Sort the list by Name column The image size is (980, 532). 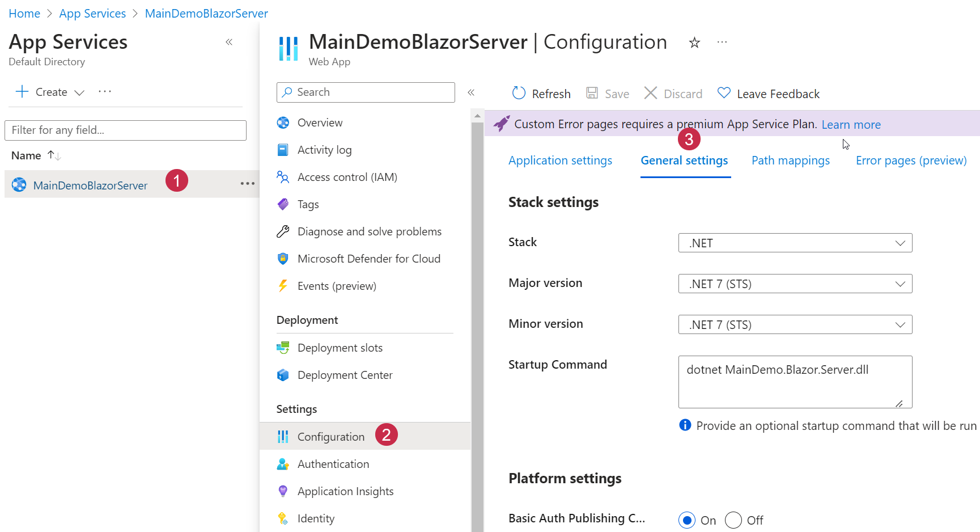pyautogui.click(x=36, y=155)
